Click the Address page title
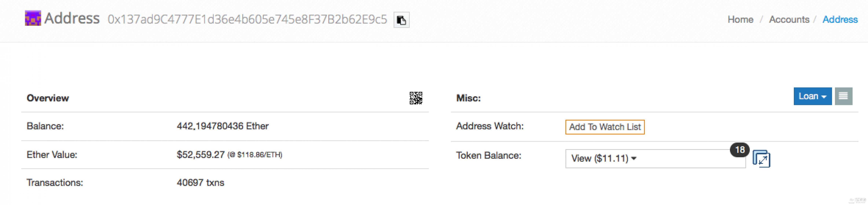The width and height of the screenshot is (868, 205). [72, 18]
